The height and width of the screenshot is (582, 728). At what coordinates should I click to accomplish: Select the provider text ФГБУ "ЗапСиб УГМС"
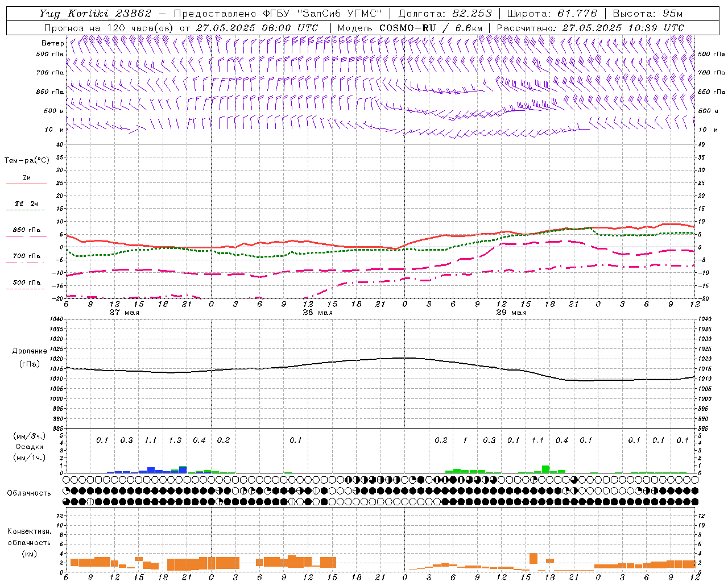click(322, 14)
